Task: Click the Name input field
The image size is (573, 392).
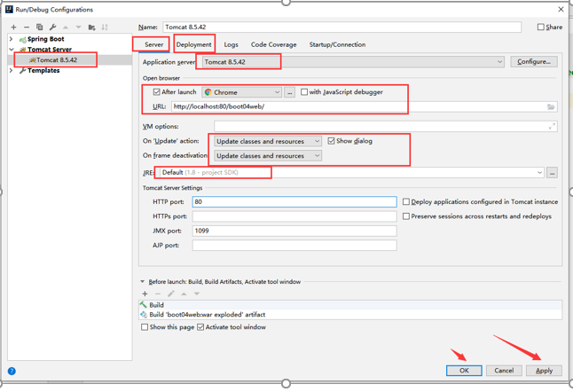Action: pyautogui.click(x=341, y=27)
